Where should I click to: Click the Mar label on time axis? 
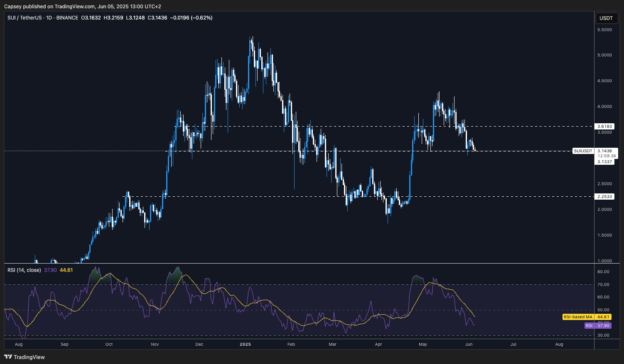click(332, 344)
